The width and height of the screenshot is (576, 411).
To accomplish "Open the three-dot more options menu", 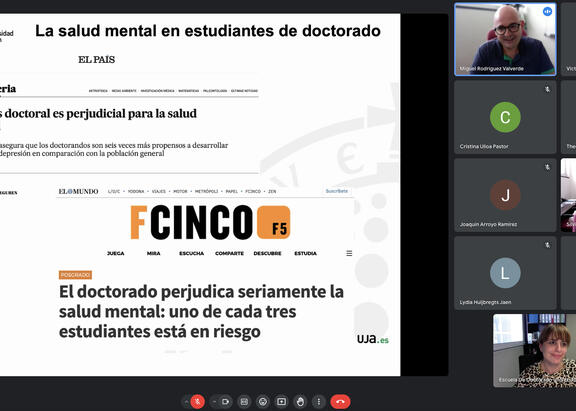I will 319,401.
